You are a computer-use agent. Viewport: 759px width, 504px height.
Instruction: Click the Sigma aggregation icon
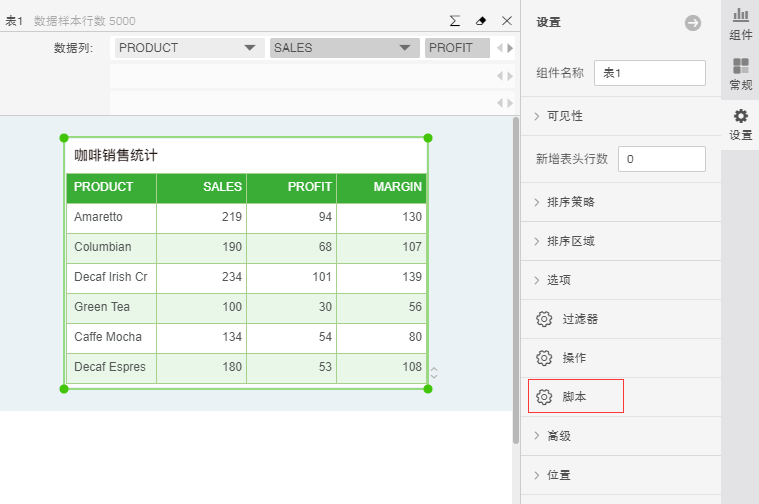[455, 20]
